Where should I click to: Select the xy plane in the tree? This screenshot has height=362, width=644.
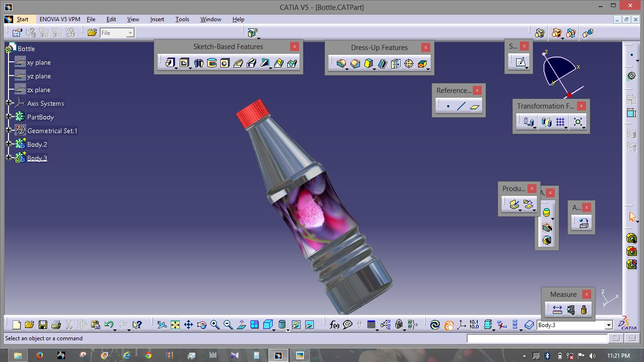[x=39, y=62]
